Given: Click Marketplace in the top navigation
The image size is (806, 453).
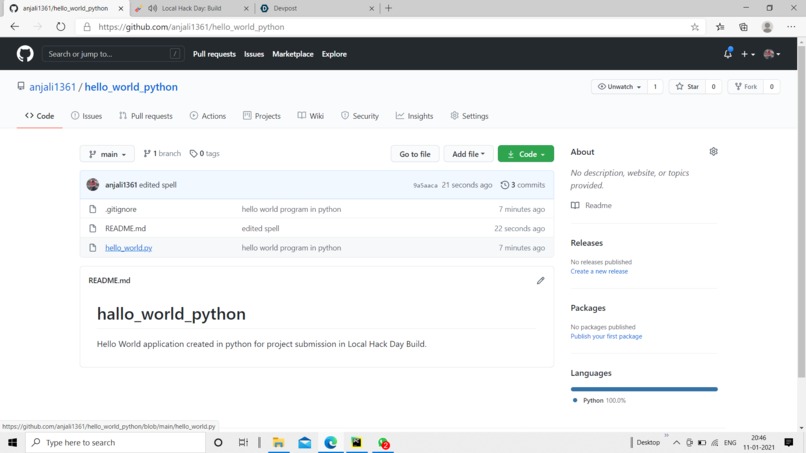Looking at the screenshot, I should point(293,54).
